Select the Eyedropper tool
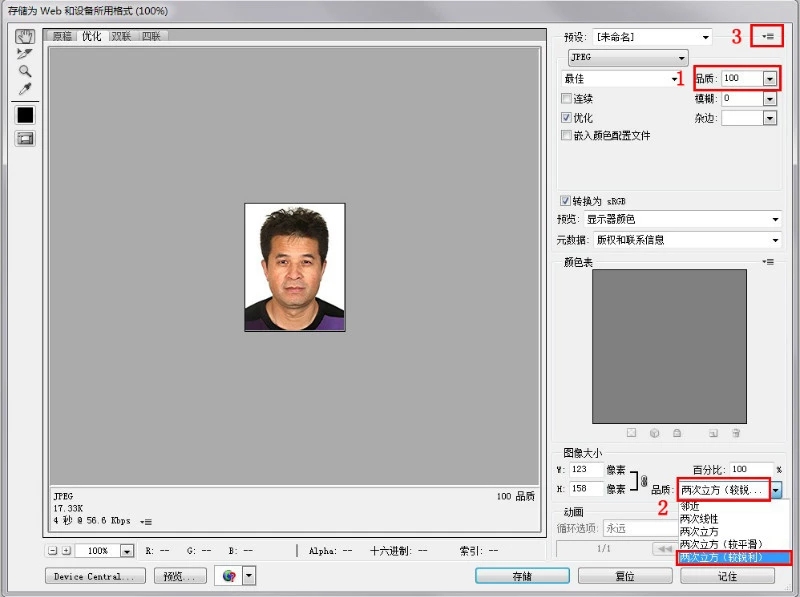Viewport: 800px width, 597px height. (24, 89)
